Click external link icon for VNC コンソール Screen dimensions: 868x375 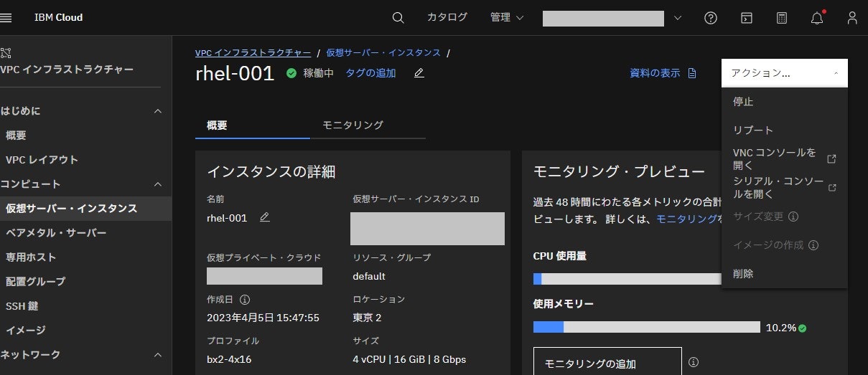tap(832, 159)
